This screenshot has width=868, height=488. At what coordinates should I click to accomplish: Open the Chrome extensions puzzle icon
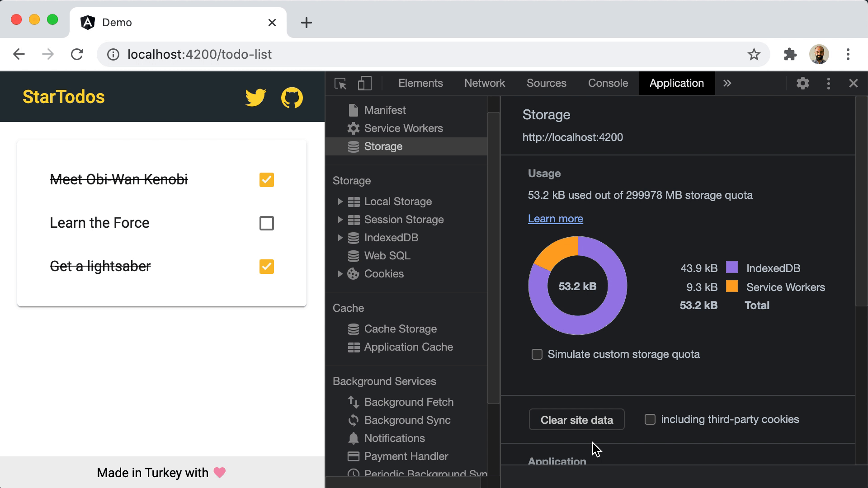790,55
